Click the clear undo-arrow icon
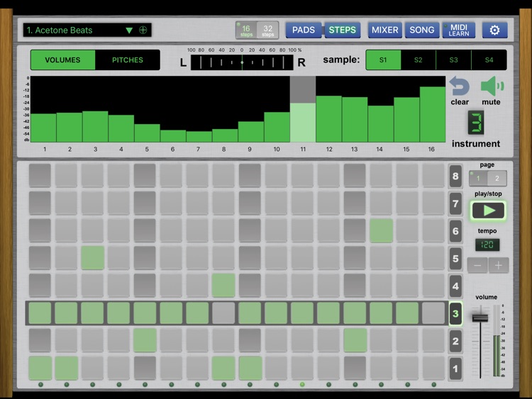Image resolution: width=532 pixels, height=399 pixels. tap(460, 86)
